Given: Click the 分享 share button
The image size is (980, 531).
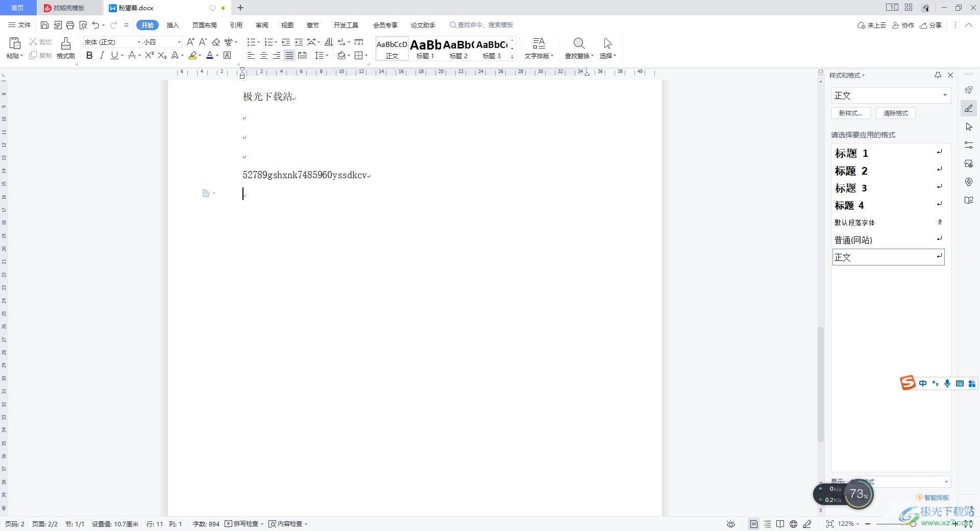Looking at the screenshot, I should (930, 25).
